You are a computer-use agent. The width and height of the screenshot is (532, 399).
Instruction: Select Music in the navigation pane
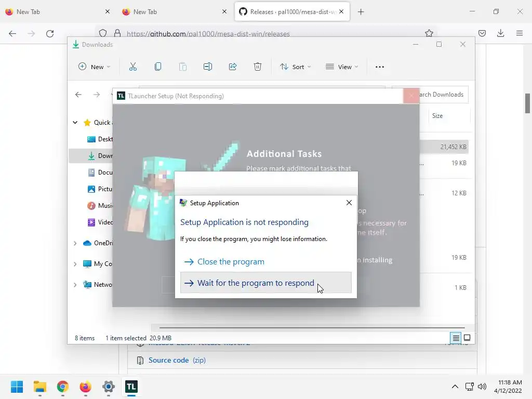100,206
